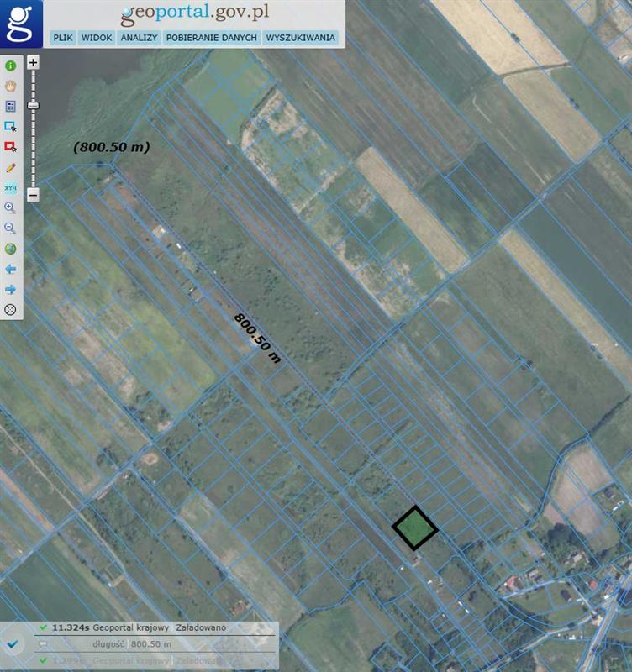Go to previous map view arrow

(x=11, y=269)
